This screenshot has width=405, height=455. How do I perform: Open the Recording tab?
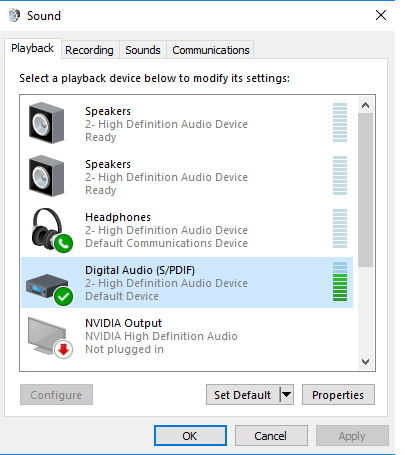89,50
